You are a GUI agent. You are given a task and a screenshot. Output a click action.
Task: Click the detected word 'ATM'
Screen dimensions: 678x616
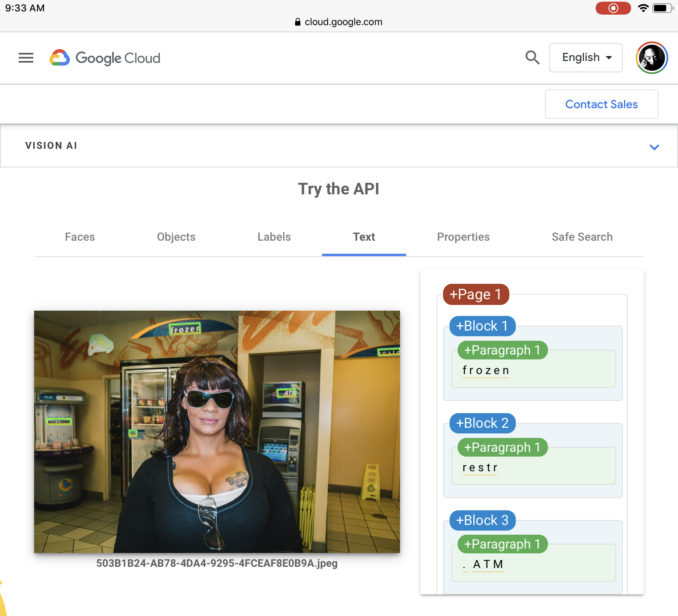pyautogui.click(x=488, y=564)
